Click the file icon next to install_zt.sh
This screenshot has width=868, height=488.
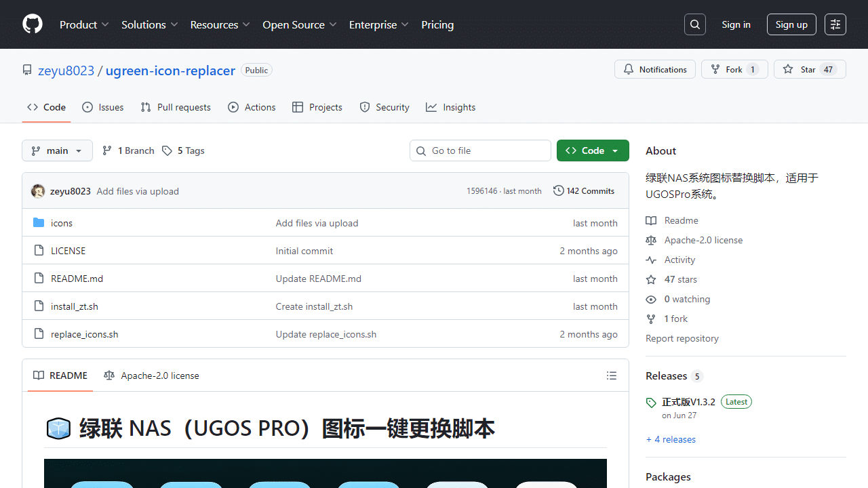point(39,306)
